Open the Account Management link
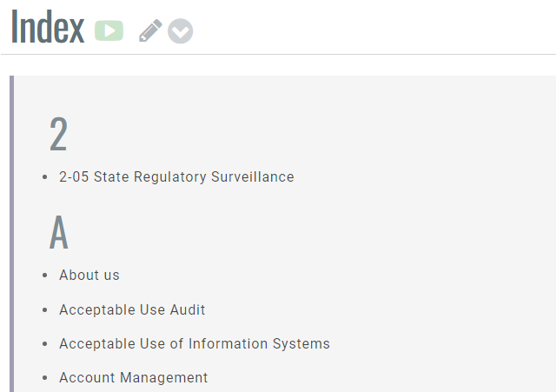Viewport: 556px width, 392px height. pos(134,377)
